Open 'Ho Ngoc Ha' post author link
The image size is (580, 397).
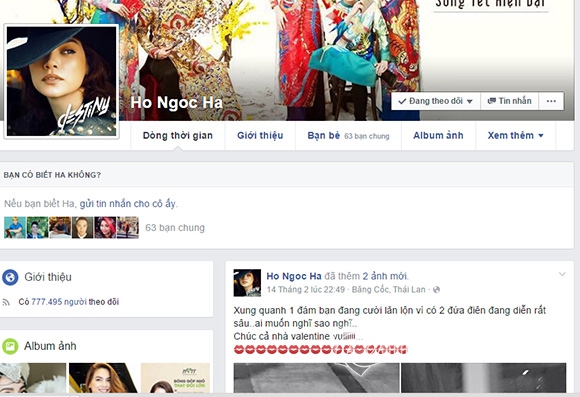coord(294,276)
